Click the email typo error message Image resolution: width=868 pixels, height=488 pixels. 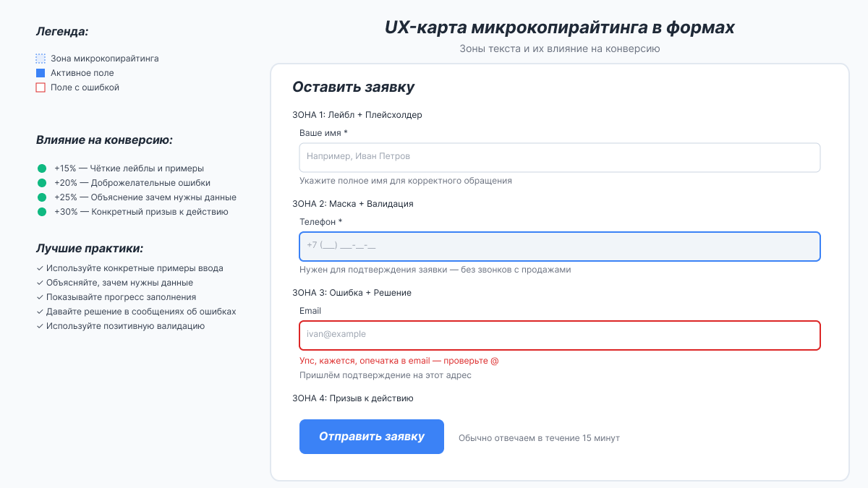point(397,359)
